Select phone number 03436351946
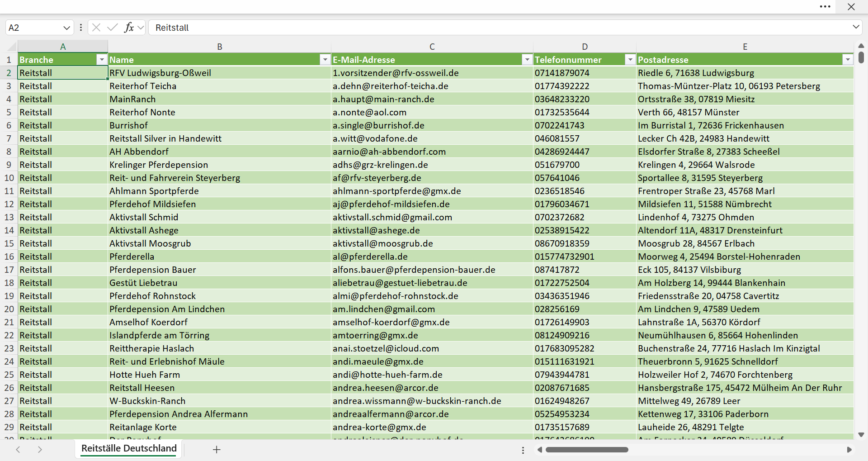Image resolution: width=868 pixels, height=461 pixels. click(585, 296)
